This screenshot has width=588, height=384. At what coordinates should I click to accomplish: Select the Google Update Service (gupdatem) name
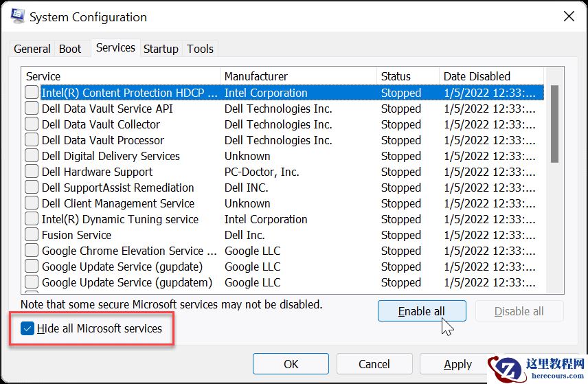[x=127, y=282]
